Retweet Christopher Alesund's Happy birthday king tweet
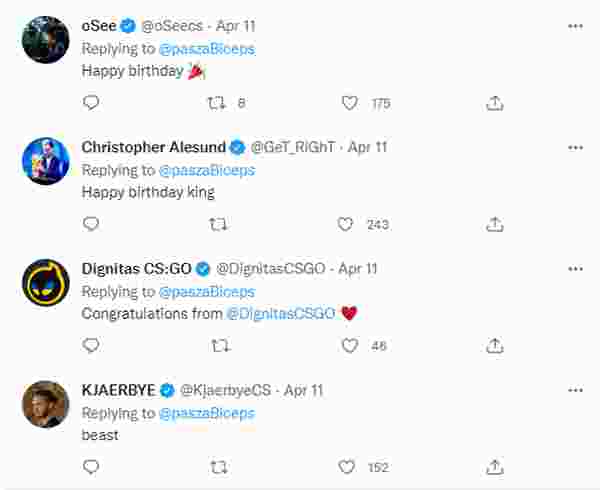Screen dimensions: 600x490 point(219,224)
